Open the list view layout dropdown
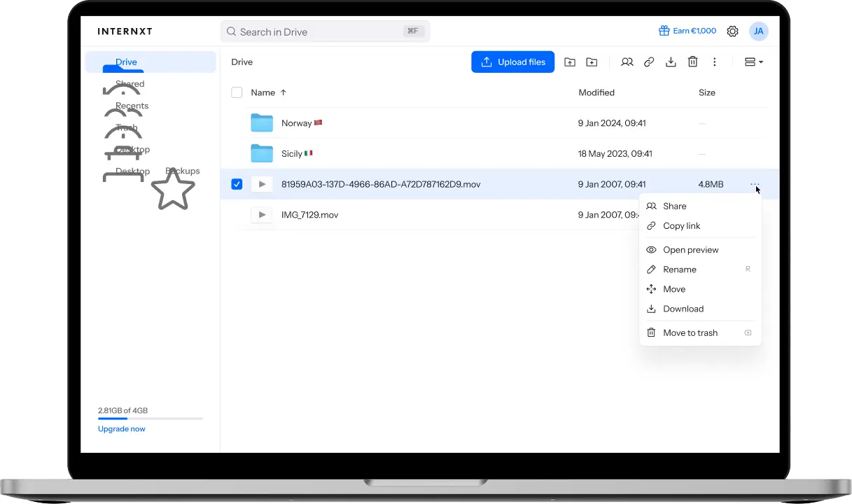The width and height of the screenshot is (852, 504). coord(753,62)
